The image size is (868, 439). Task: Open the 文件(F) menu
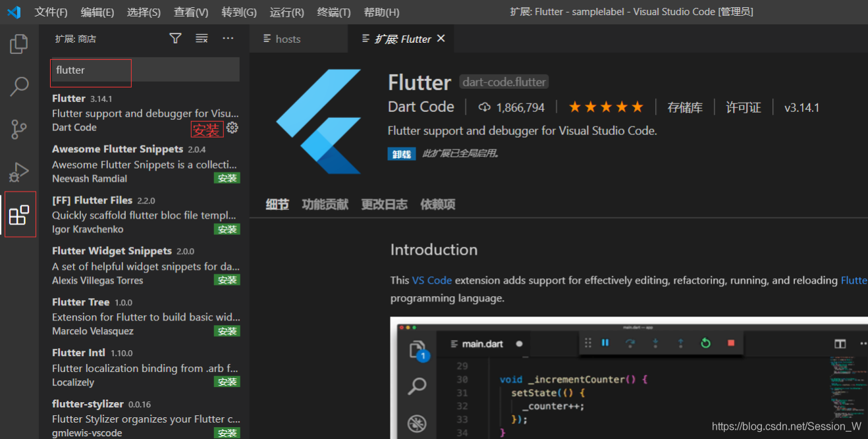pyautogui.click(x=51, y=12)
